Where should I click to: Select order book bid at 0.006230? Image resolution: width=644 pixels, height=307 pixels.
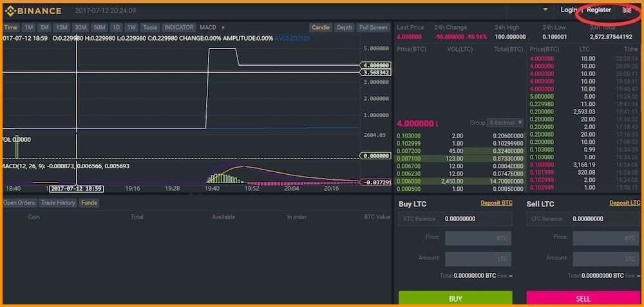click(x=460, y=173)
